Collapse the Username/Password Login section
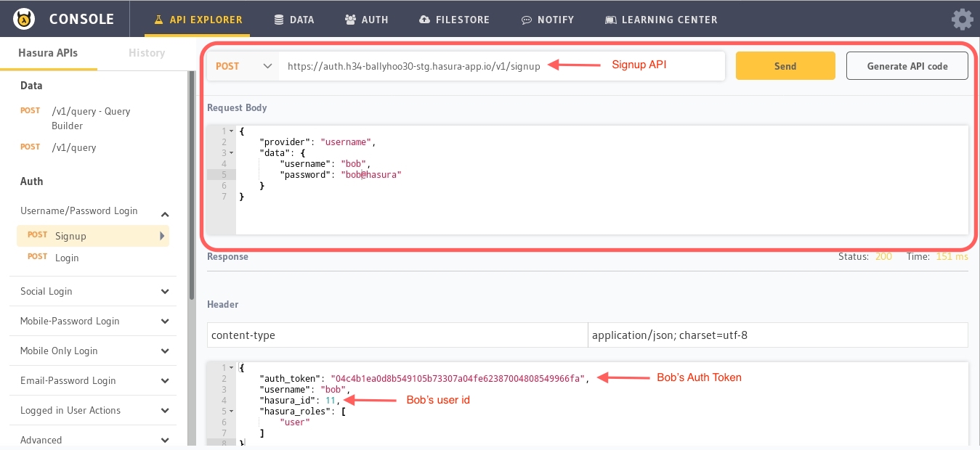The height and width of the screenshot is (450, 980). pos(165,213)
